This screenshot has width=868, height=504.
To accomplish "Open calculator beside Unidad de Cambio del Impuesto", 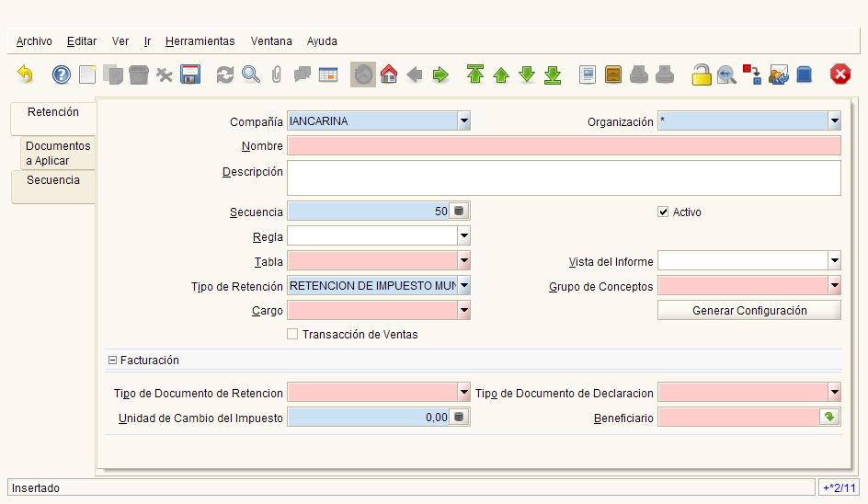I will coord(459,417).
